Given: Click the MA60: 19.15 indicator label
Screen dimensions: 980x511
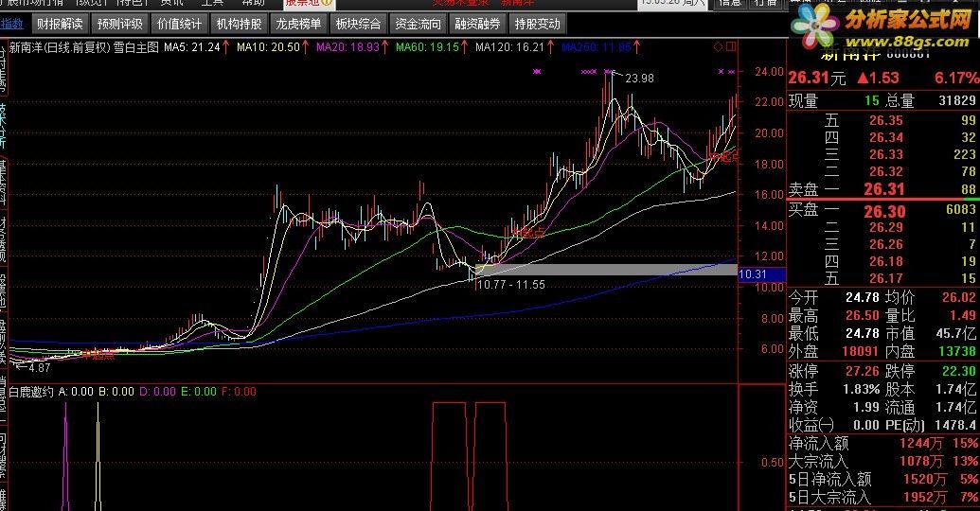Looking at the screenshot, I should [427, 47].
